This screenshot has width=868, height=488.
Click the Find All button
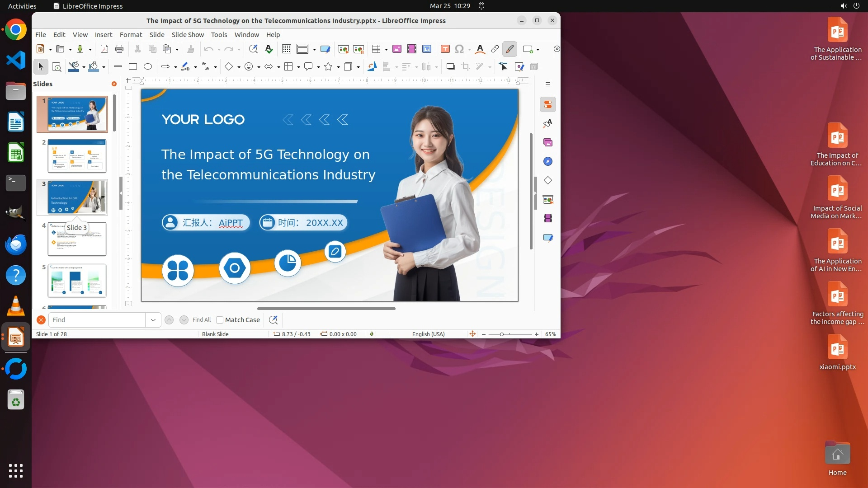click(202, 320)
